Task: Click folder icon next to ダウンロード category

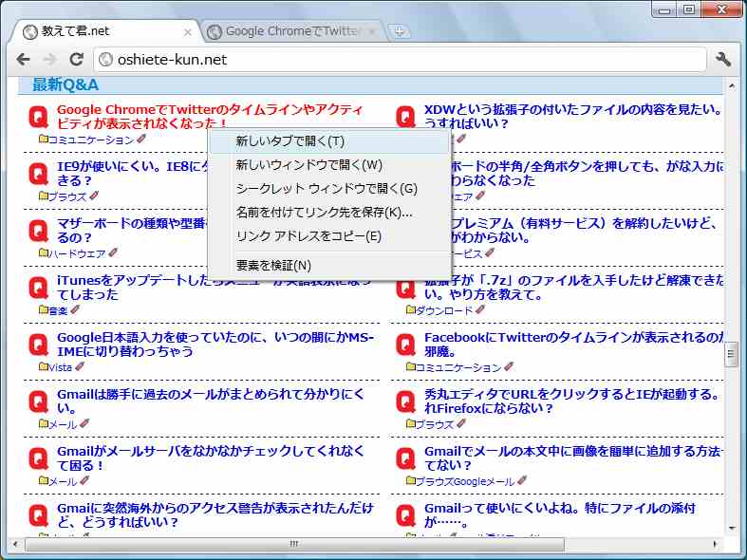Action: pyautogui.click(x=411, y=309)
